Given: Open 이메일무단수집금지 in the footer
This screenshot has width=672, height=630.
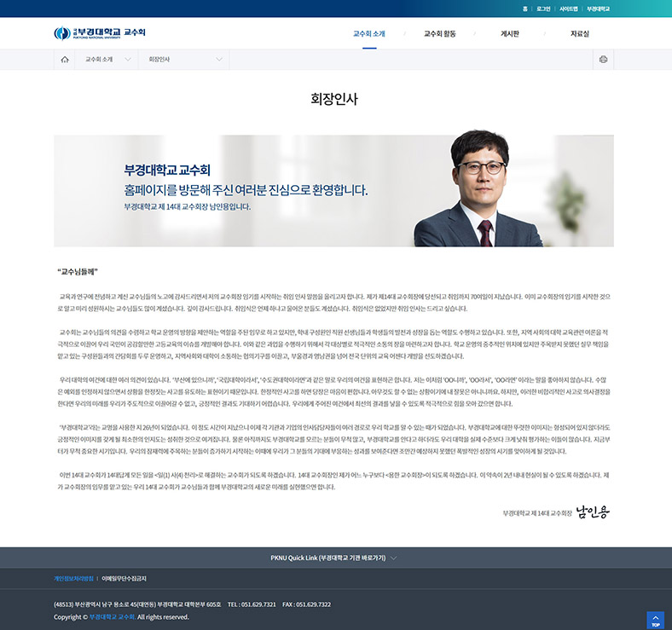Looking at the screenshot, I should click(125, 578).
